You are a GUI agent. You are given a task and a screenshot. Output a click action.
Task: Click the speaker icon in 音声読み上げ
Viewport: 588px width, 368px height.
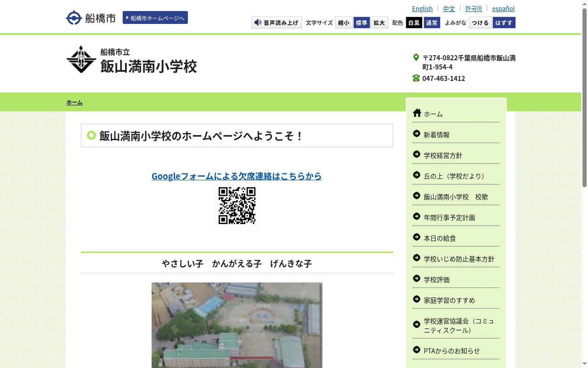258,23
